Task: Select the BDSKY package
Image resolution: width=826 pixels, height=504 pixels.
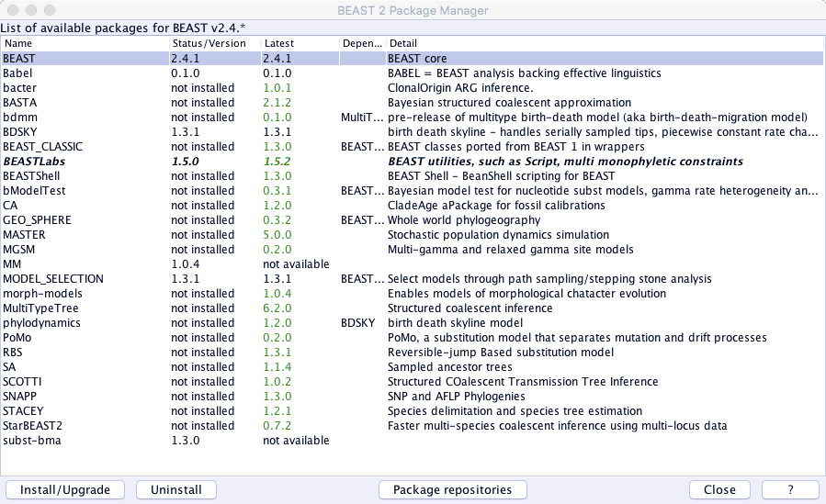Action: coord(413,132)
